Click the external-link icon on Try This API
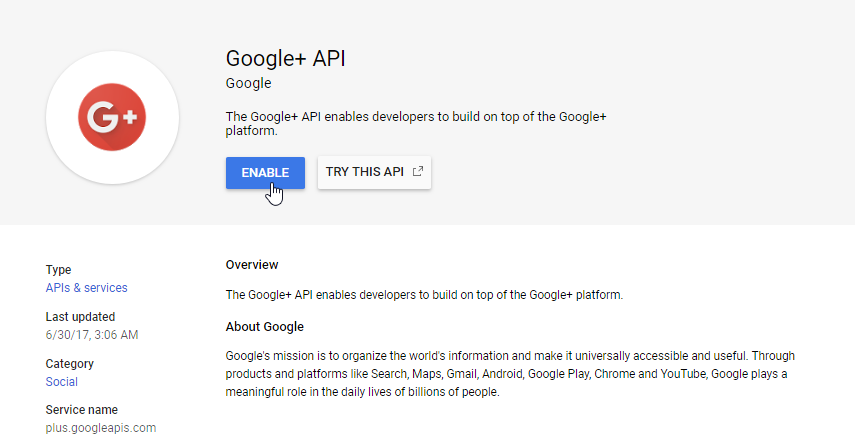855x435 pixels. click(418, 171)
